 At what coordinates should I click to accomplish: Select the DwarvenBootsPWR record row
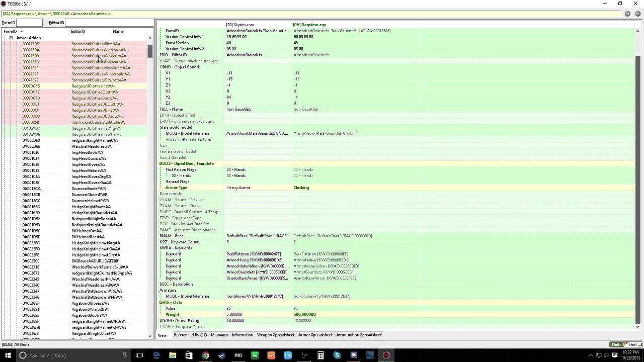(x=74, y=189)
